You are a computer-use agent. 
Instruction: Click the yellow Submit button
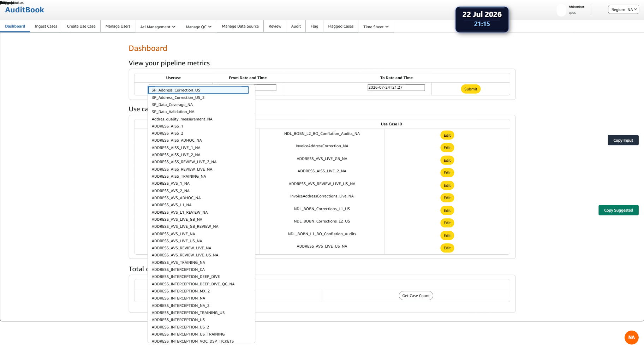(x=471, y=89)
